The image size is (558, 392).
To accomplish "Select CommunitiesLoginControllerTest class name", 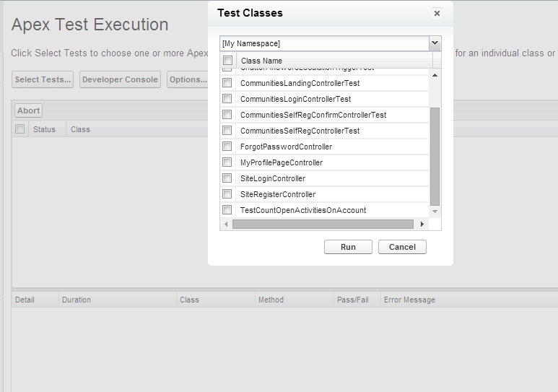I will tap(296, 99).
